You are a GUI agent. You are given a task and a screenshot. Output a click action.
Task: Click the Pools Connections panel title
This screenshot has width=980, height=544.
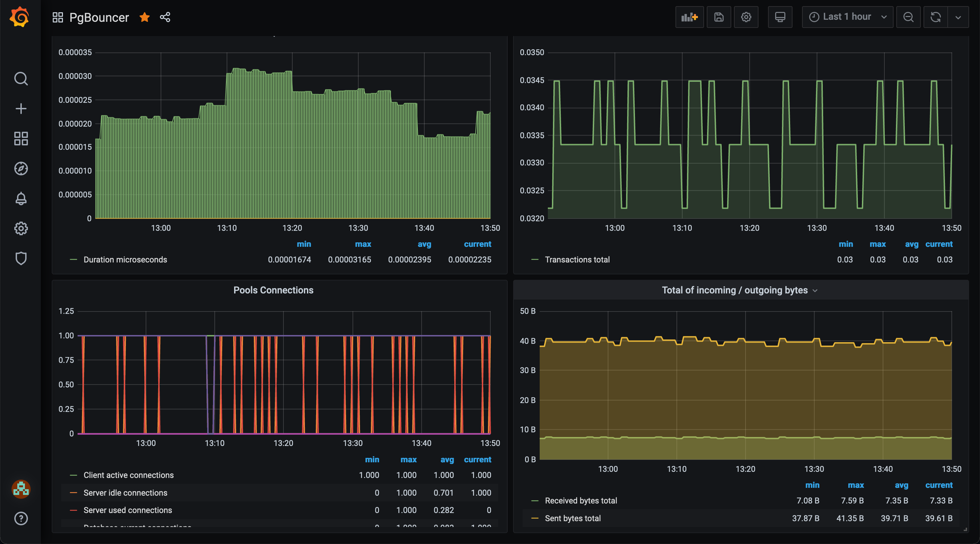273,290
